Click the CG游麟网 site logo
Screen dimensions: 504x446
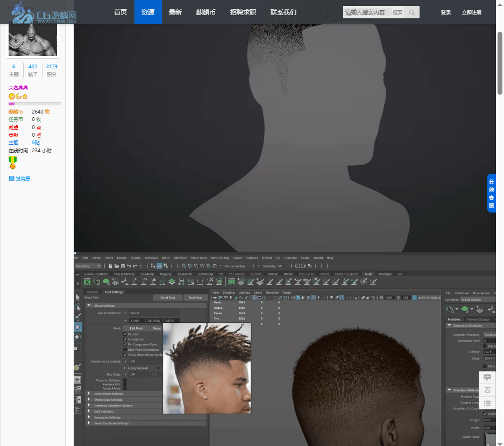click(45, 13)
